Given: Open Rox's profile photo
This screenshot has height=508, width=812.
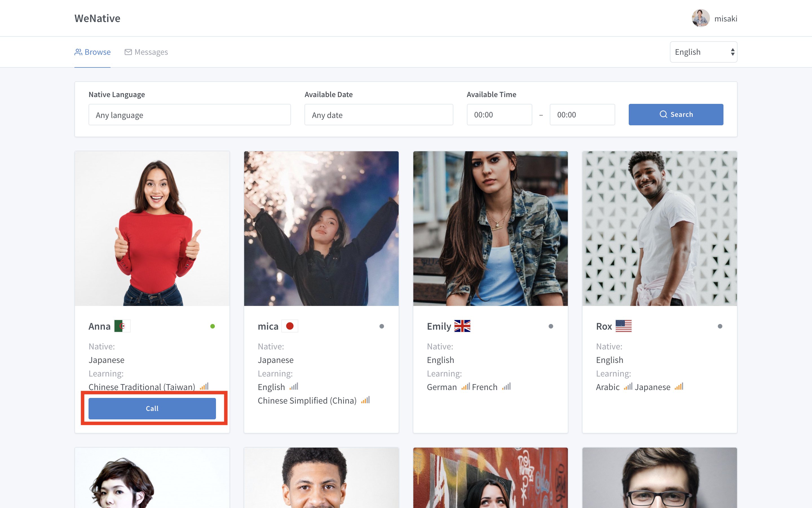Looking at the screenshot, I should pos(659,229).
